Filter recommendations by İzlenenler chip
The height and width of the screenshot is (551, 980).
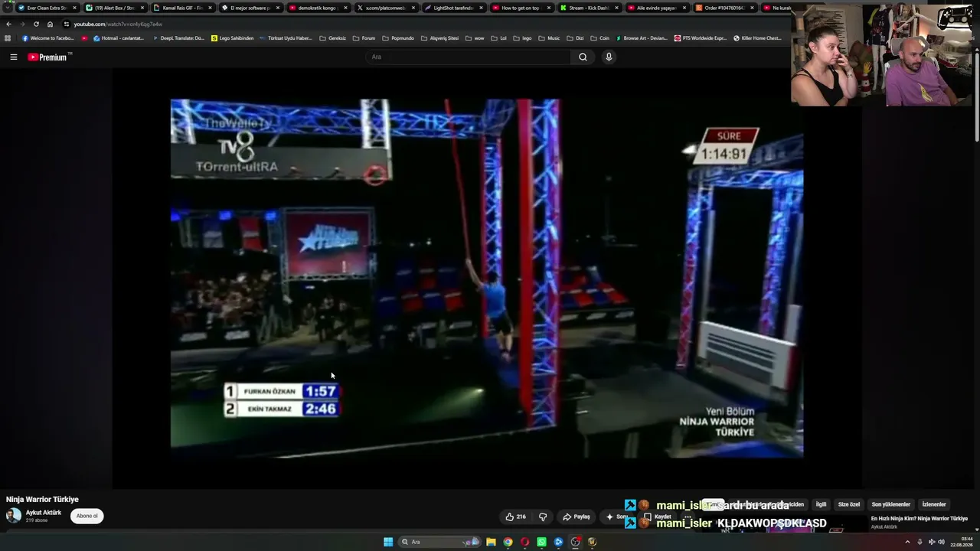click(x=934, y=504)
